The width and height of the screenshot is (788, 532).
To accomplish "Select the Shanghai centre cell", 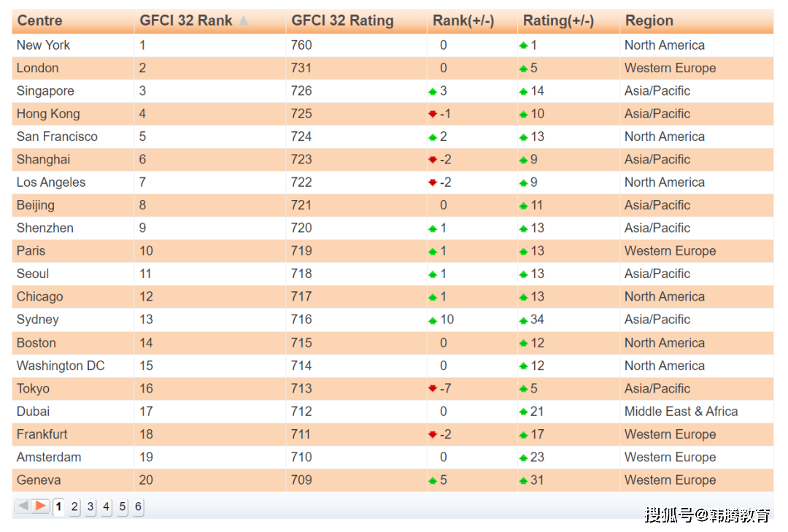I will point(43,159).
